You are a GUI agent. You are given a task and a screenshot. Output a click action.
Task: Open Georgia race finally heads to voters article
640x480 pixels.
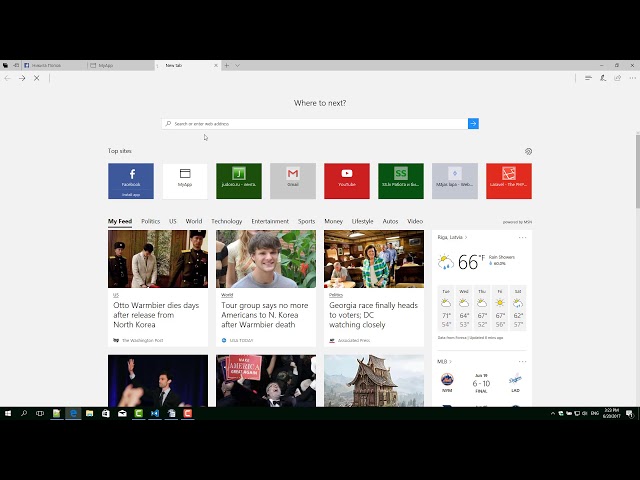pyautogui.click(x=373, y=315)
